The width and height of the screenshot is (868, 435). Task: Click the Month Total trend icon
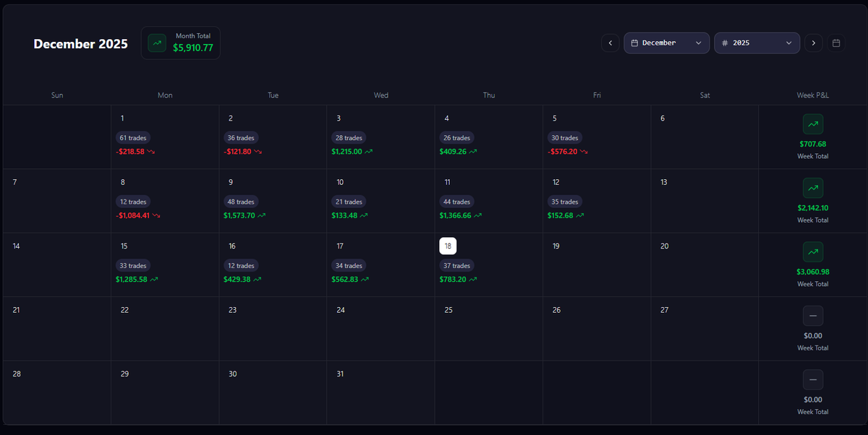(x=157, y=43)
